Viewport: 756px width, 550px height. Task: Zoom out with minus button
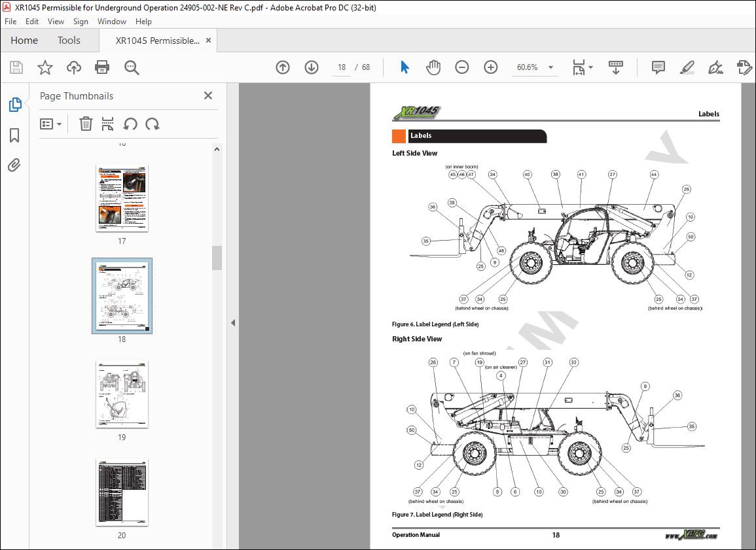(462, 67)
